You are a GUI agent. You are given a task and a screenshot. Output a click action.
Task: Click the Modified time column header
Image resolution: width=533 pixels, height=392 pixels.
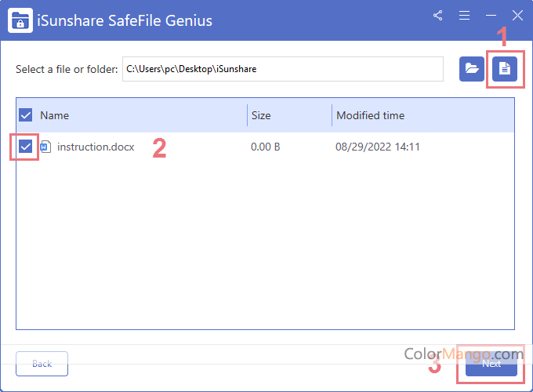coord(371,115)
